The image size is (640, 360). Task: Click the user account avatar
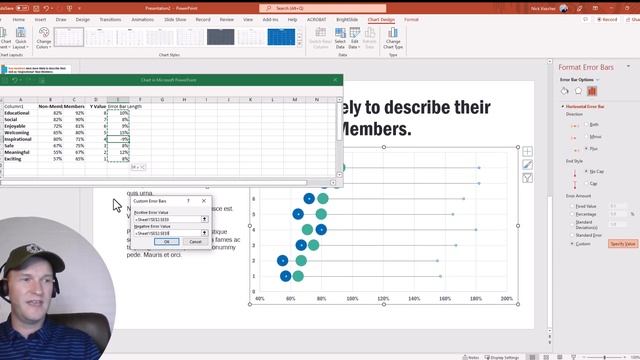564,8
